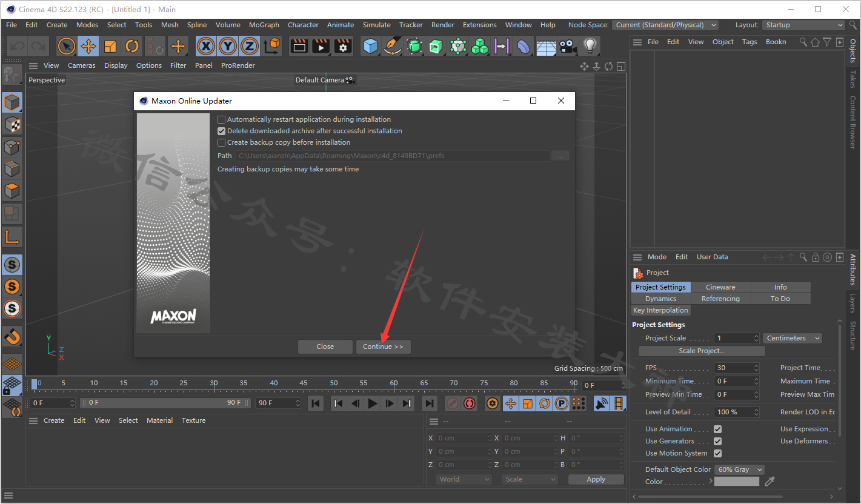Click Render View clapperboard icon
Screen dimensions: 861x504
pyautogui.click(x=299, y=46)
